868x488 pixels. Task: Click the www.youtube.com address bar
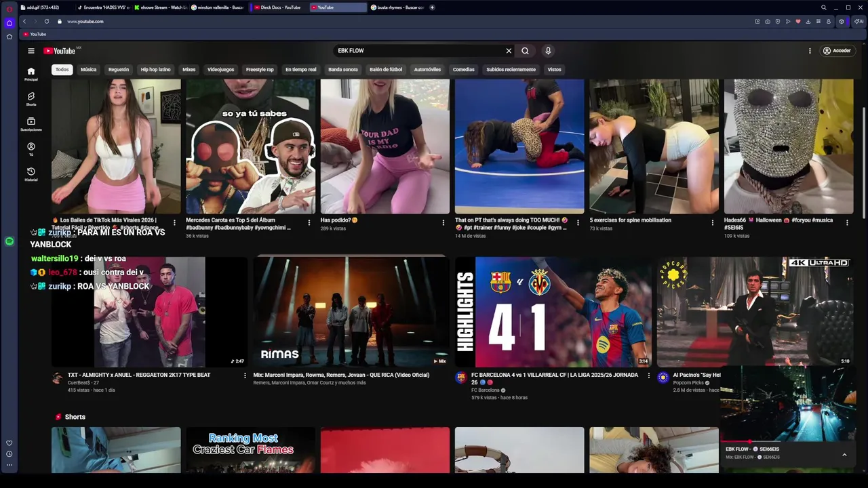pos(85,22)
